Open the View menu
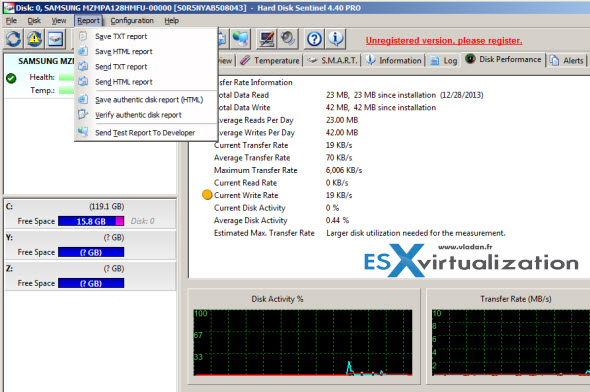Viewport: 590px width, 392px height. (59, 21)
